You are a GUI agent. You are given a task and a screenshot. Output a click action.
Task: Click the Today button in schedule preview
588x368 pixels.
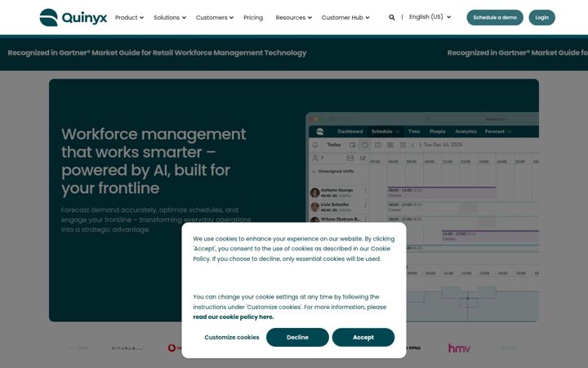pyautogui.click(x=334, y=145)
